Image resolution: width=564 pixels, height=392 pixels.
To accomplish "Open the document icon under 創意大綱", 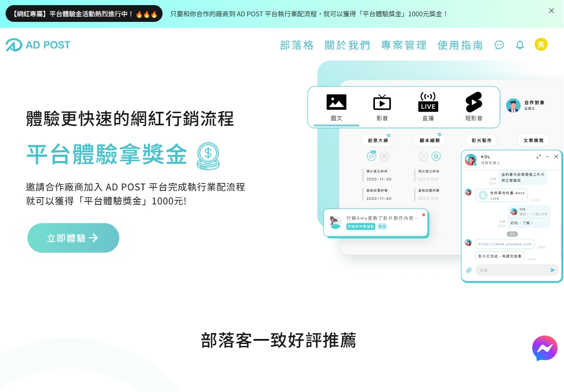I will click(384, 156).
